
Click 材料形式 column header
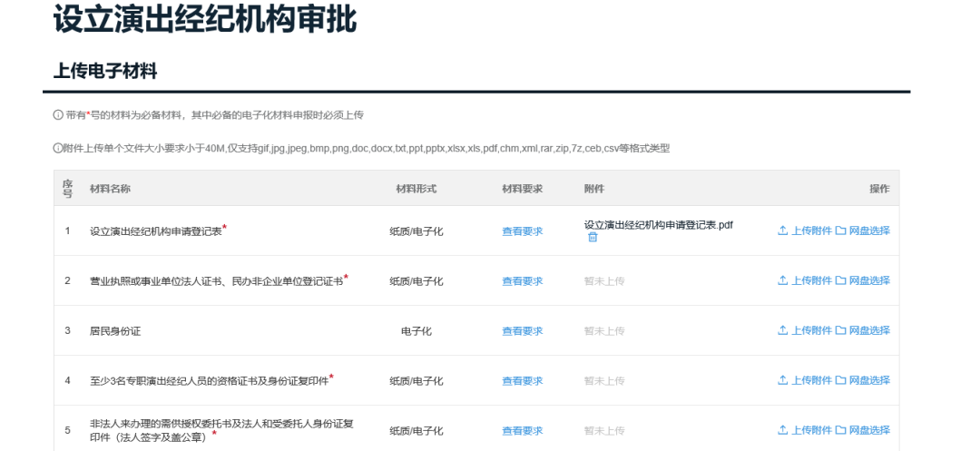click(416, 189)
